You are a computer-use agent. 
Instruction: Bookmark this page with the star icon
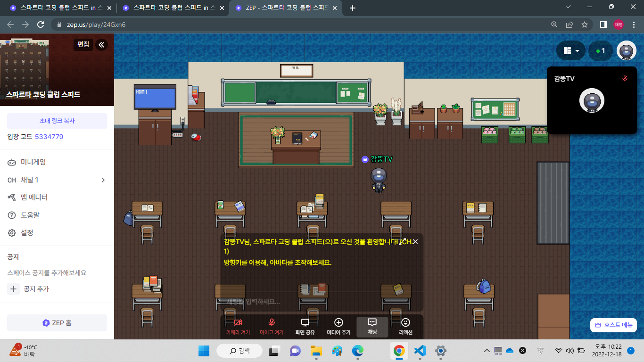click(x=585, y=25)
